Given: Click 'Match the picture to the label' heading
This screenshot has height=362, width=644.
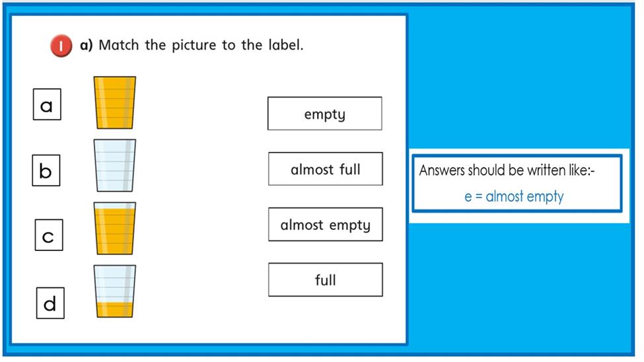Looking at the screenshot, I should (201, 45).
